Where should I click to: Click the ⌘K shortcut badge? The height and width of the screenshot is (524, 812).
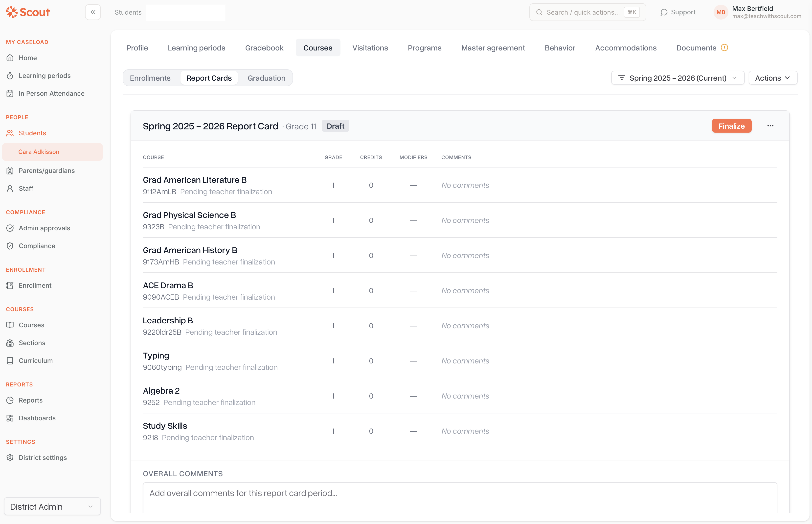coord(632,12)
